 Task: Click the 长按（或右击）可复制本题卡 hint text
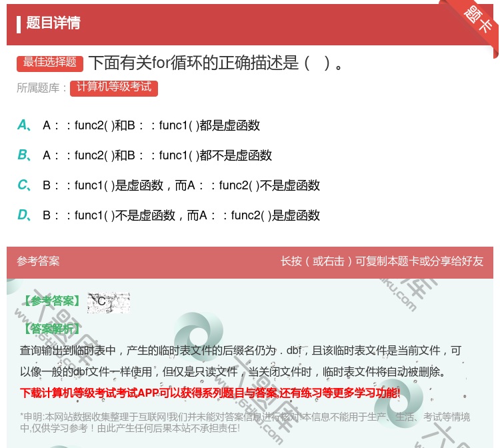(382, 261)
